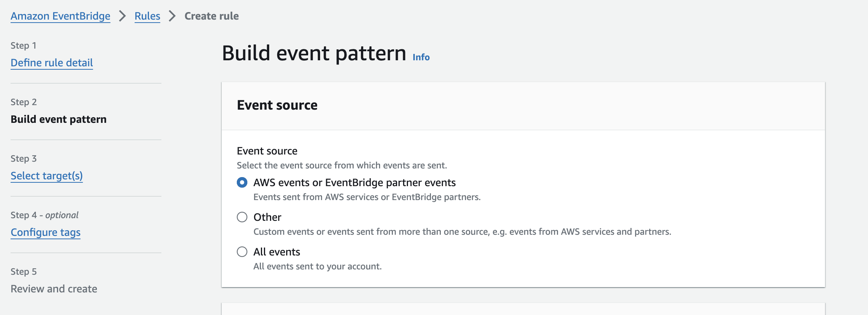Image resolution: width=868 pixels, height=315 pixels.
Task: Choose the Other event source option
Action: click(242, 217)
